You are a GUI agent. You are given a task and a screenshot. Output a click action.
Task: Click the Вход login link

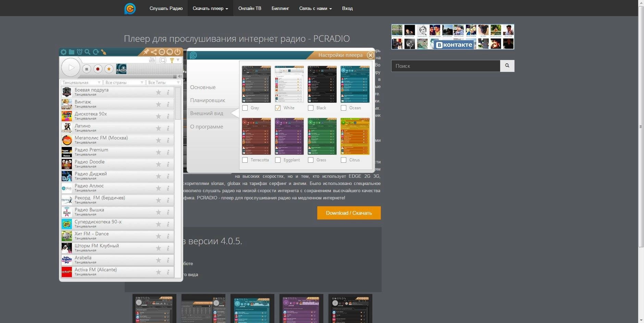point(347,8)
